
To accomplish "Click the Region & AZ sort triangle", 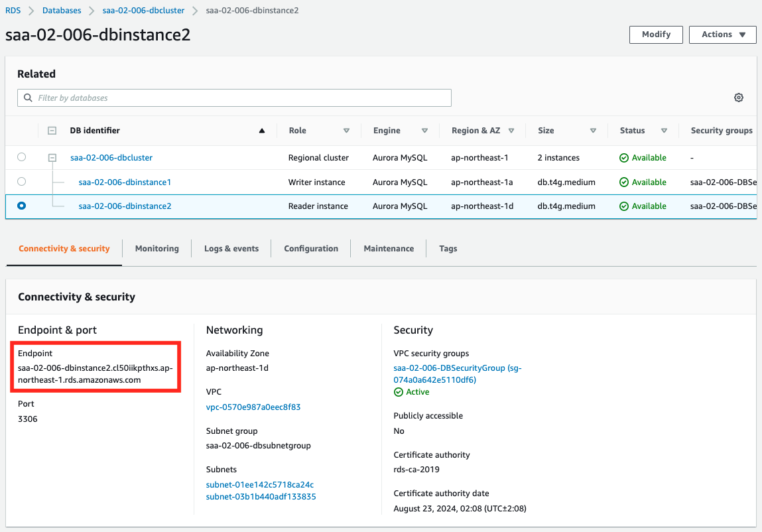I will coord(511,131).
